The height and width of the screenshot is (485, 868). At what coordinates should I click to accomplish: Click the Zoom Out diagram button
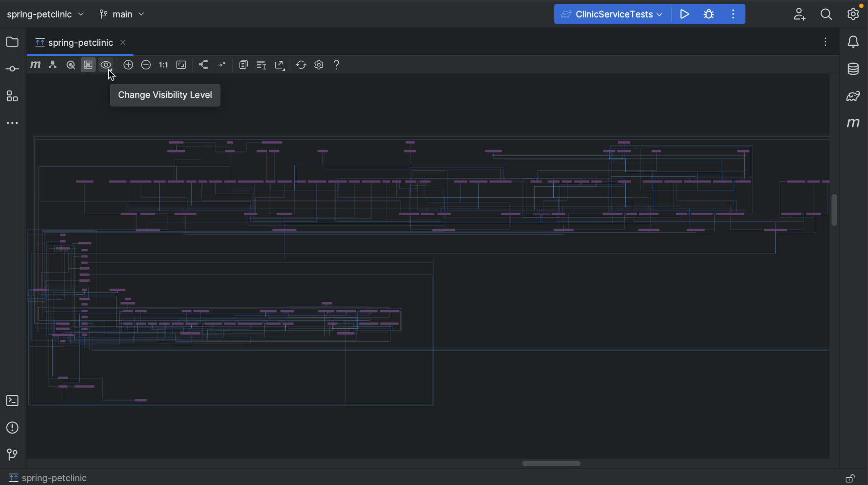click(x=146, y=65)
